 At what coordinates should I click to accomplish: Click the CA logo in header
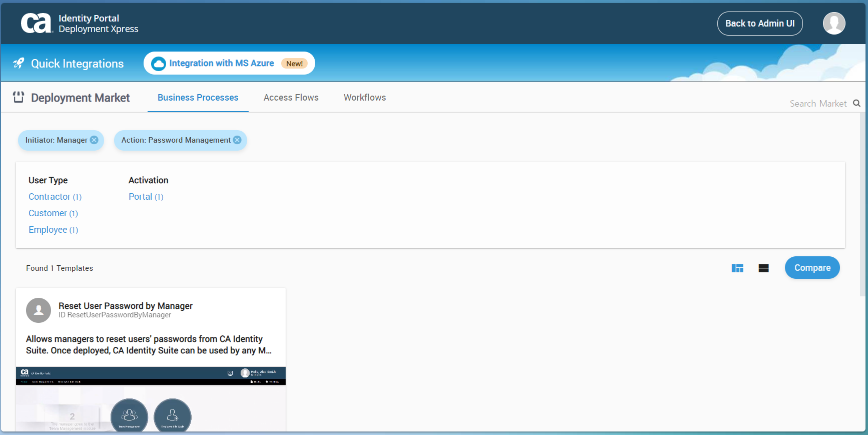click(37, 24)
